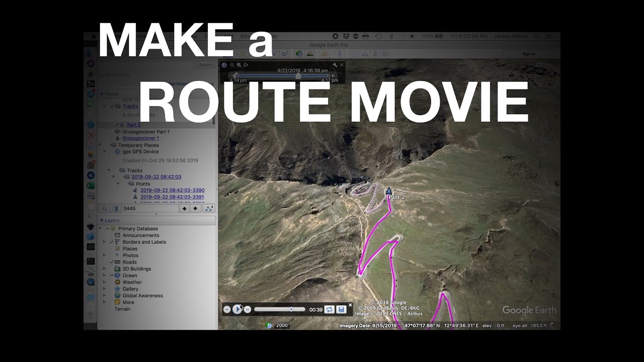The width and height of the screenshot is (644, 362).
Task: Click the print toolbar icon
Action: [364, 53]
